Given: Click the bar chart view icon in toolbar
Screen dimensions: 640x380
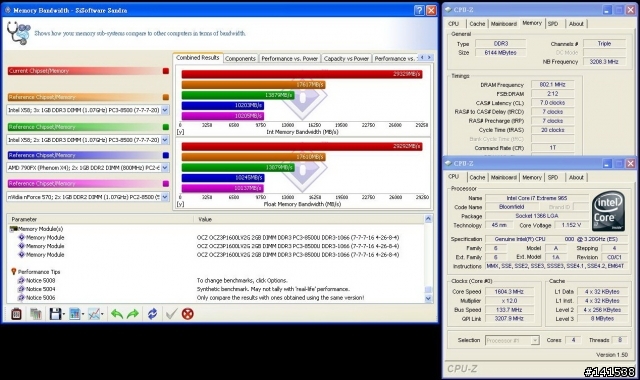Looking at the screenshot, I should pyautogui.click(x=75, y=314).
